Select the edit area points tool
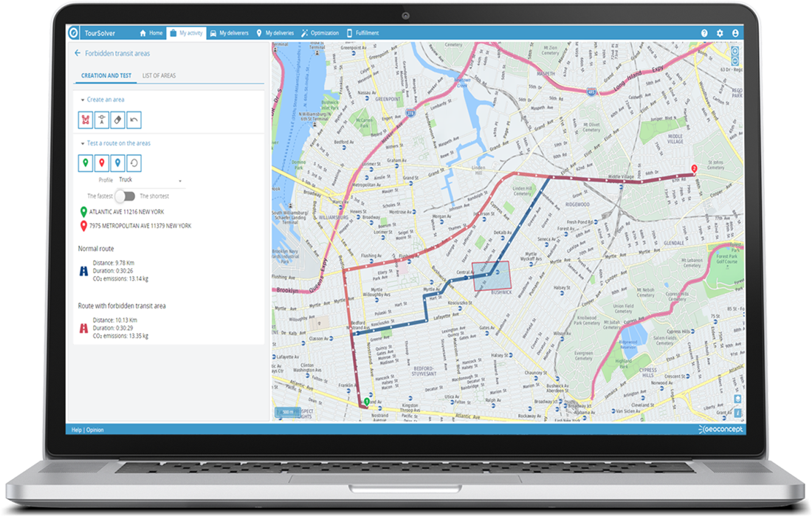The width and height of the screenshot is (812, 516). click(x=102, y=120)
